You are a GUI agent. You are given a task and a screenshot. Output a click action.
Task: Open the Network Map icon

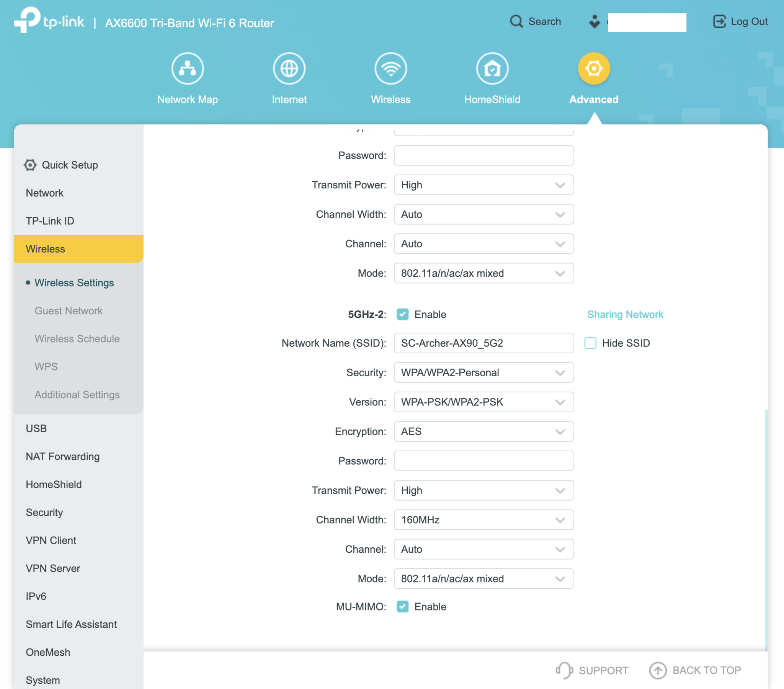[x=187, y=69]
